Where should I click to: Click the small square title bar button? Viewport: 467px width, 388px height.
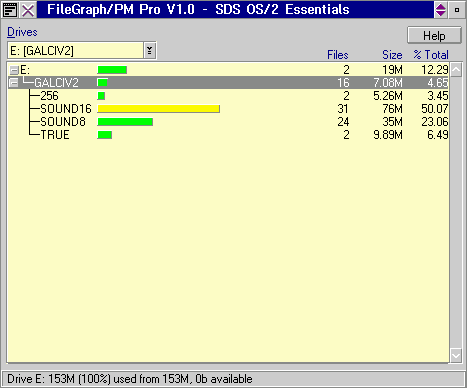tap(457, 10)
